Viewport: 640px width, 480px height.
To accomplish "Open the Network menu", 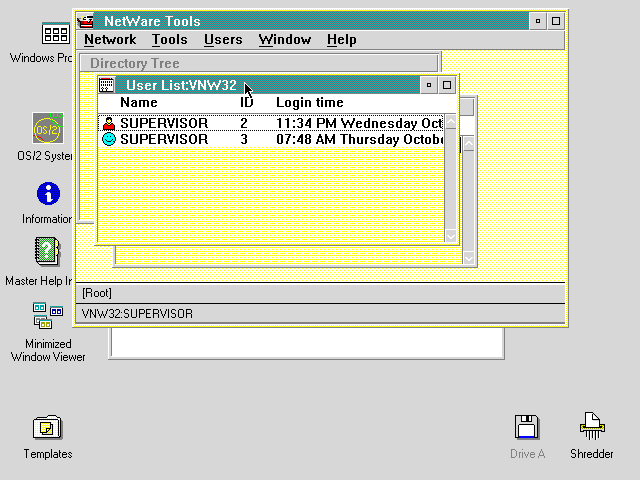I will click(x=110, y=40).
